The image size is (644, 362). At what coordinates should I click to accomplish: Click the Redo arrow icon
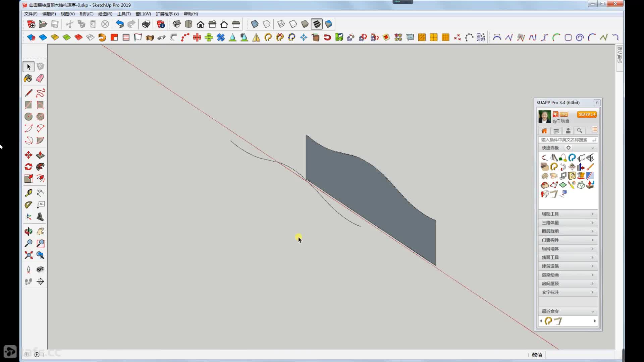point(131,24)
